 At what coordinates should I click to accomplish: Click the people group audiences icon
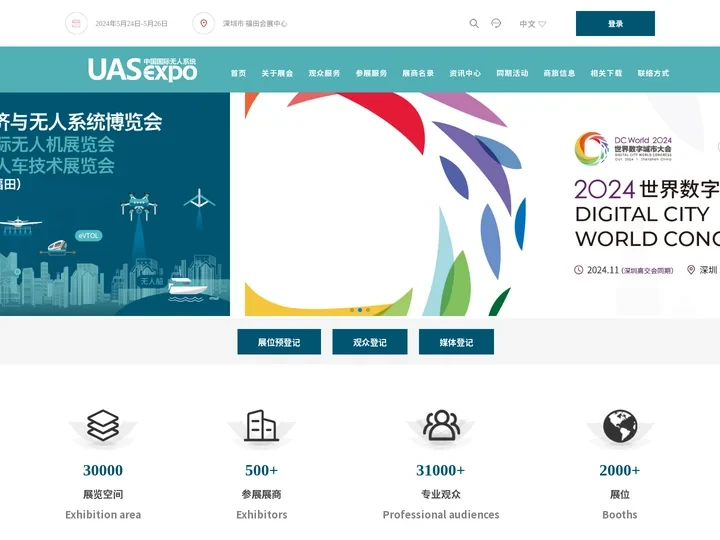coord(441,425)
